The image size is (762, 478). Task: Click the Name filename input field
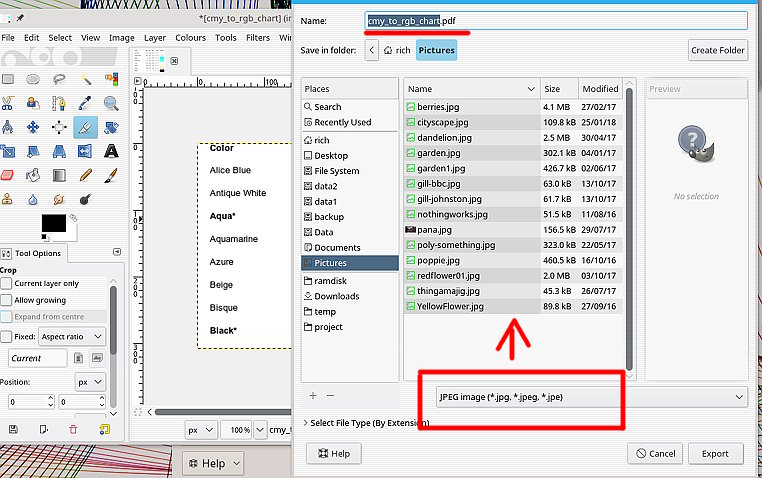556,21
